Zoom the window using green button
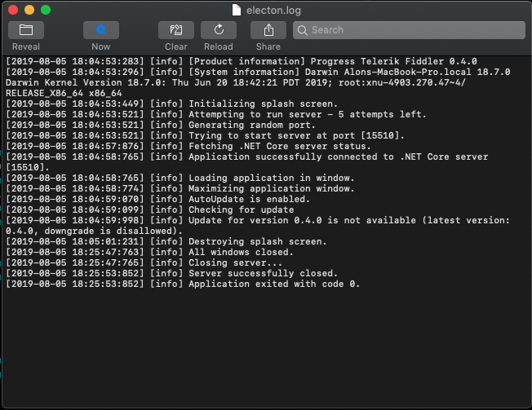The image size is (532, 410). coord(46,10)
